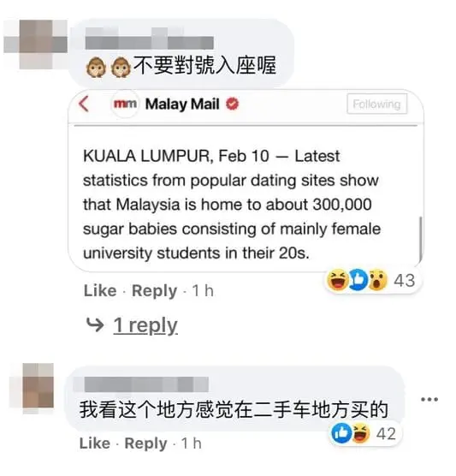Toggle the Following button for Malay Mail
The width and height of the screenshot is (456, 476).
coord(376,104)
